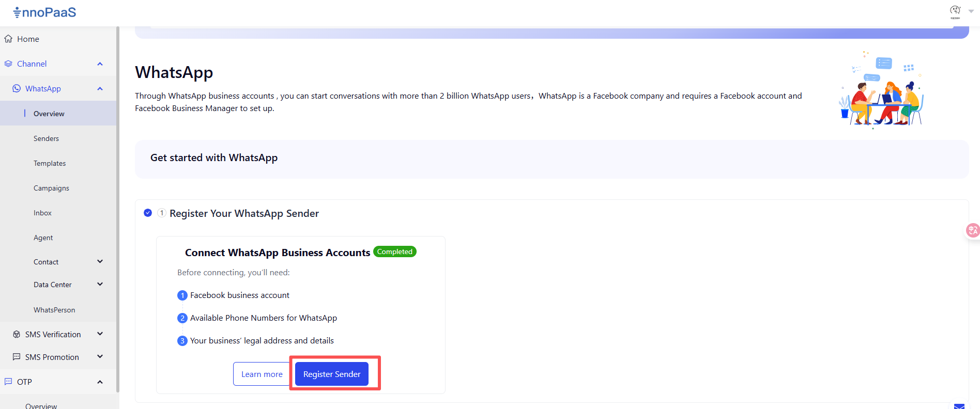Expand the SMS Promotion chevron
The image size is (980, 409).
pos(100,356)
